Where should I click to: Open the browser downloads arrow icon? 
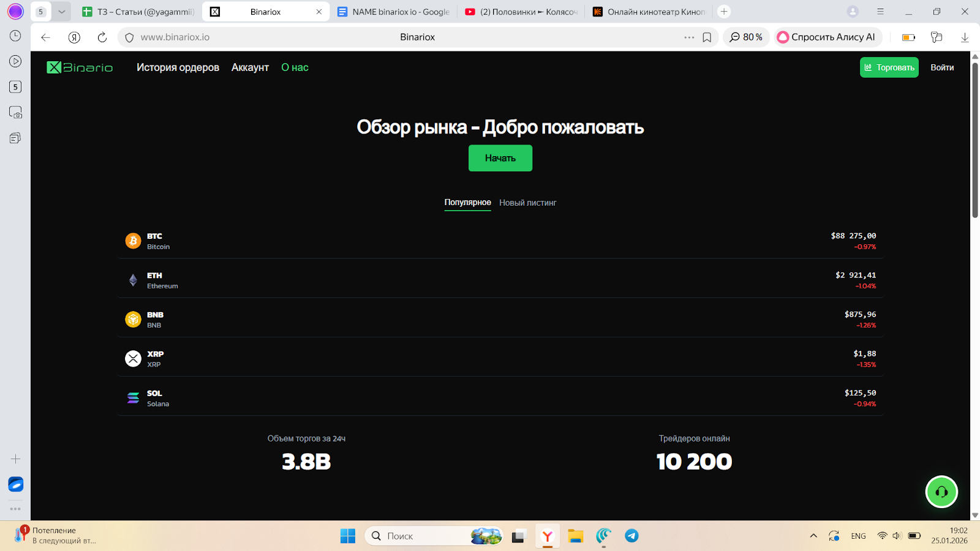coord(965,37)
